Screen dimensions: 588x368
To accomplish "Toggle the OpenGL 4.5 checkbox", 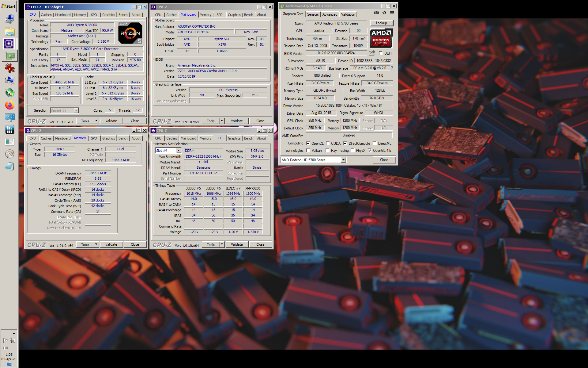I will coord(370,151).
